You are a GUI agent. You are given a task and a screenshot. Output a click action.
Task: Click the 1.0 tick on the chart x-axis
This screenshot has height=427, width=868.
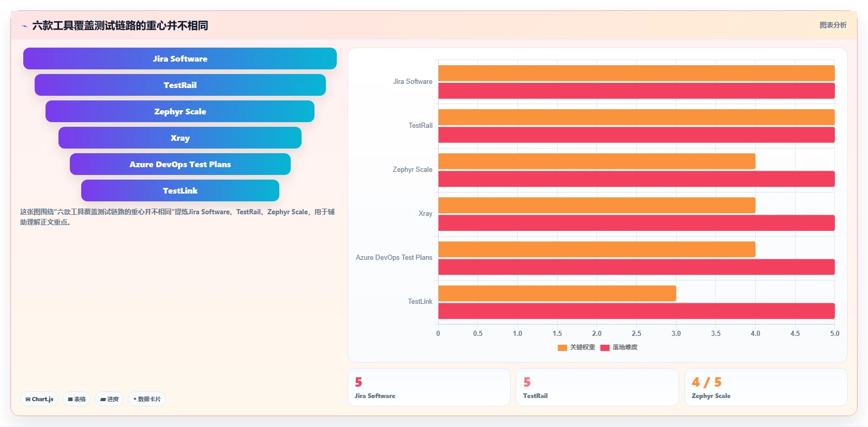tap(517, 333)
